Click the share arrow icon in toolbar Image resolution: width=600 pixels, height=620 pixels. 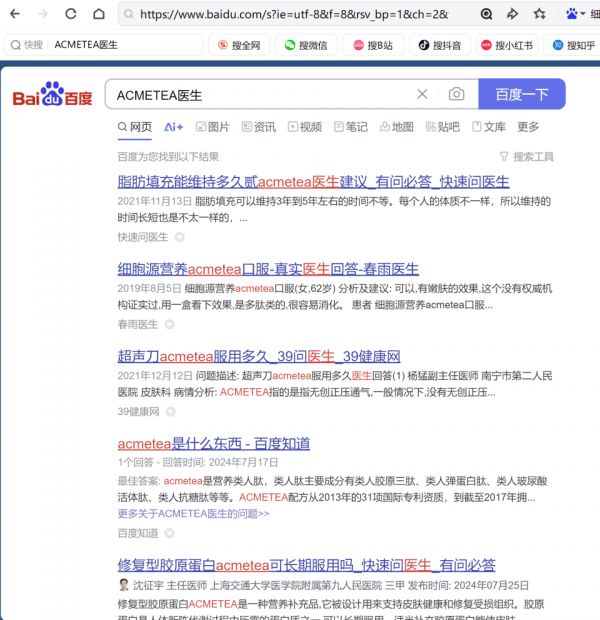[512, 14]
